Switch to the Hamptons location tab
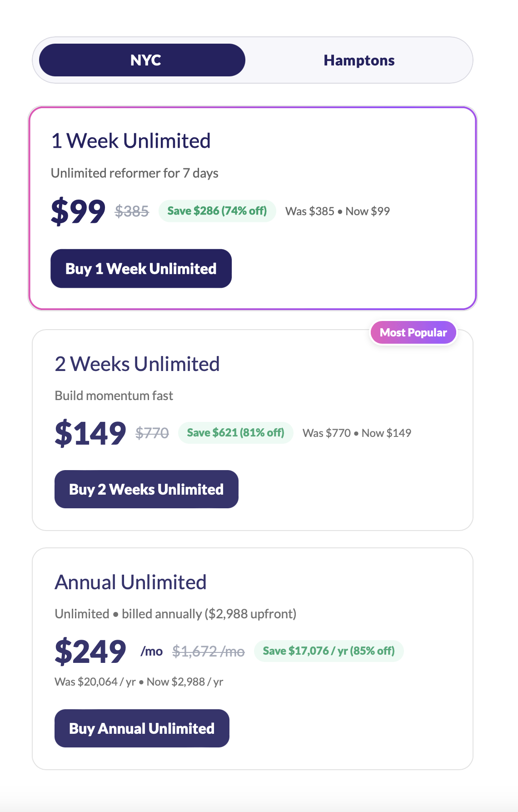518x812 pixels. point(359,60)
